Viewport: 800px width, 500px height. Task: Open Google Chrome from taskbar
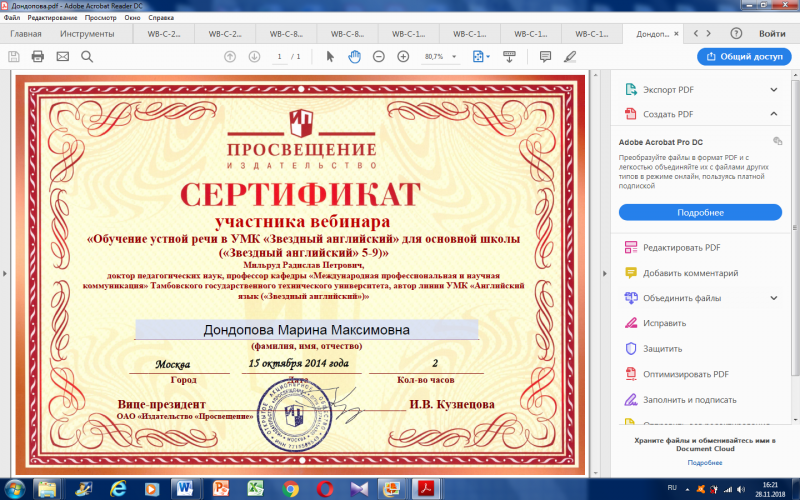290,489
